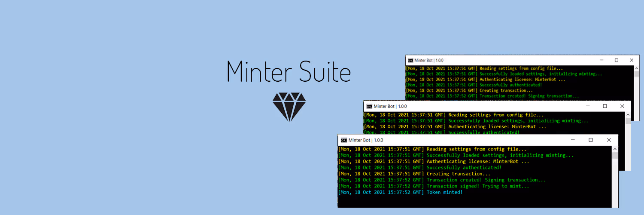Click the middle console window's scrollbar thumb
The width and height of the screenshot is (644, 215).
pyautogui.click(x=628, y=121)
